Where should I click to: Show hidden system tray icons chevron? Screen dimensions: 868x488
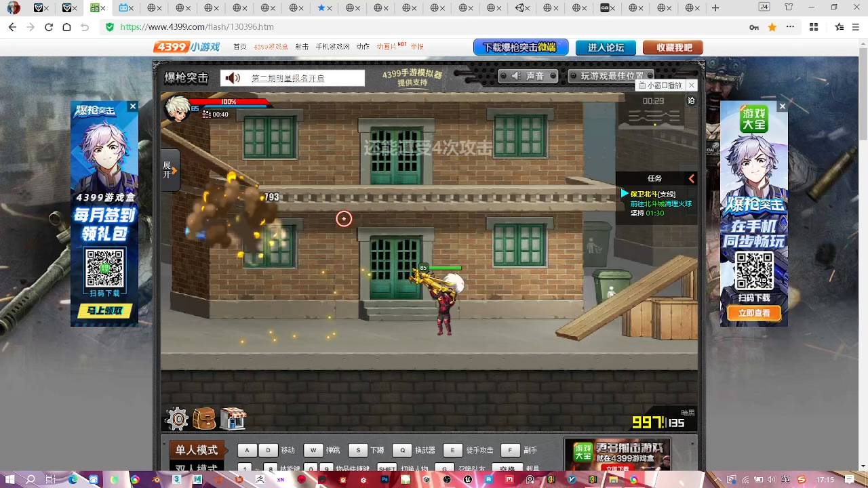(x=719, y=479)
